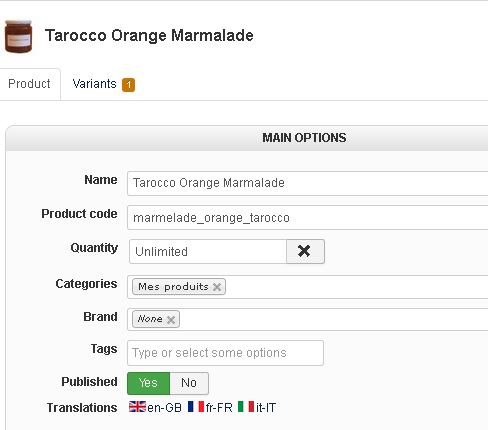The height and width of the screenshot is (430, 488).
Task: Click into the Quantity Unlimited field
Action: click(x=208, y=251)
